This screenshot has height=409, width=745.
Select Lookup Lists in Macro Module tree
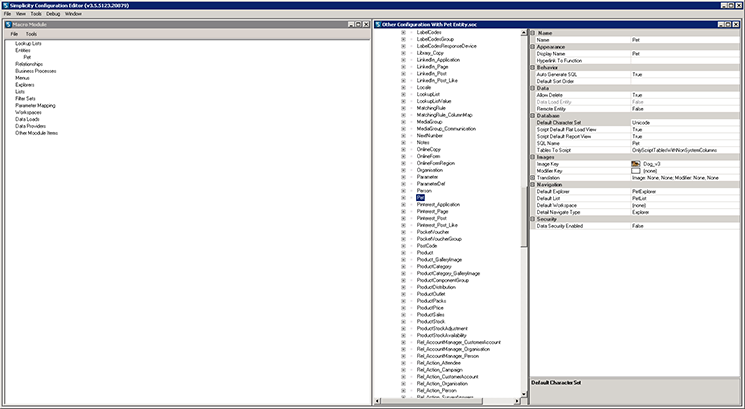(x=28, y=43)
